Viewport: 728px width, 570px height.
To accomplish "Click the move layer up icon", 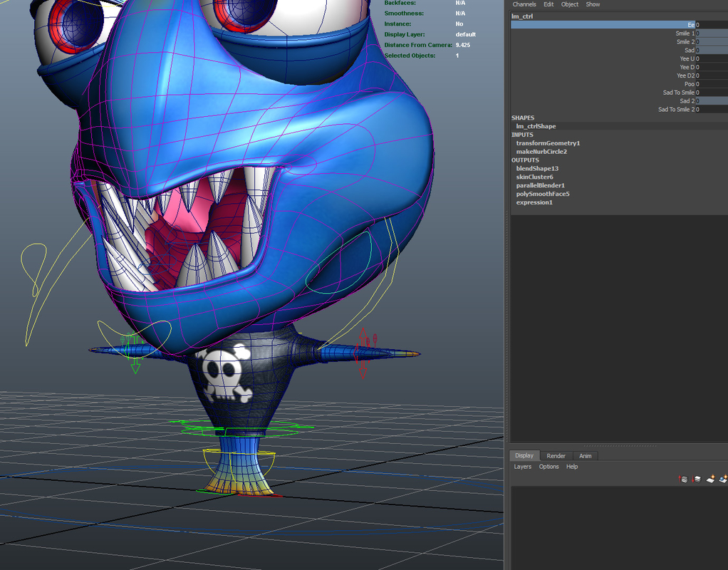I will point(684,480).
